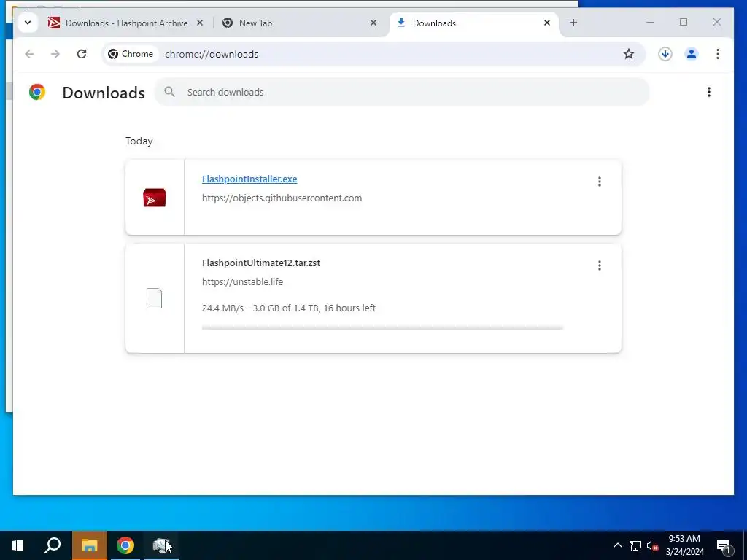Select the active Downloads tab
Image resolution: width=747 pixels, height=560 pixels.
tap(474, 23)
